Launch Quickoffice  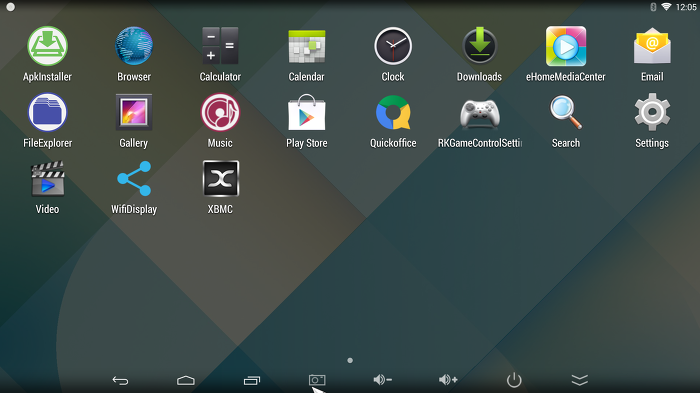pyautogui.click(x=393, y=113)
